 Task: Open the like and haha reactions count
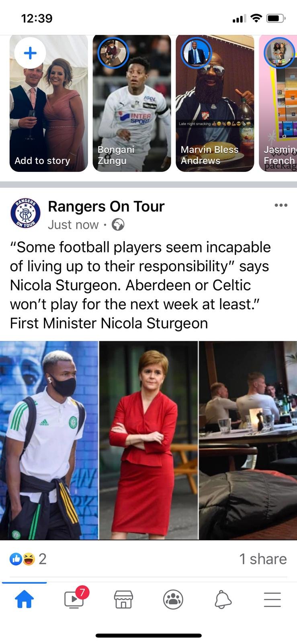click(28, 559)
